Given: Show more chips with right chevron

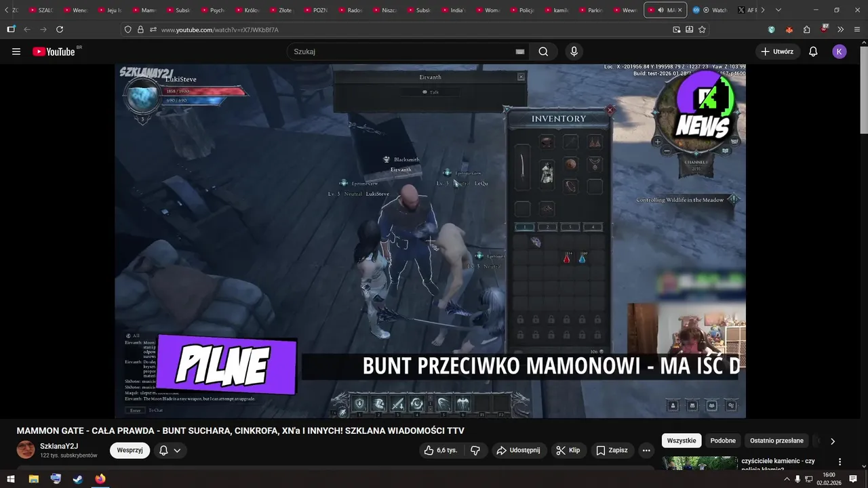Looking at the screenshot, I should coord(833,441).
